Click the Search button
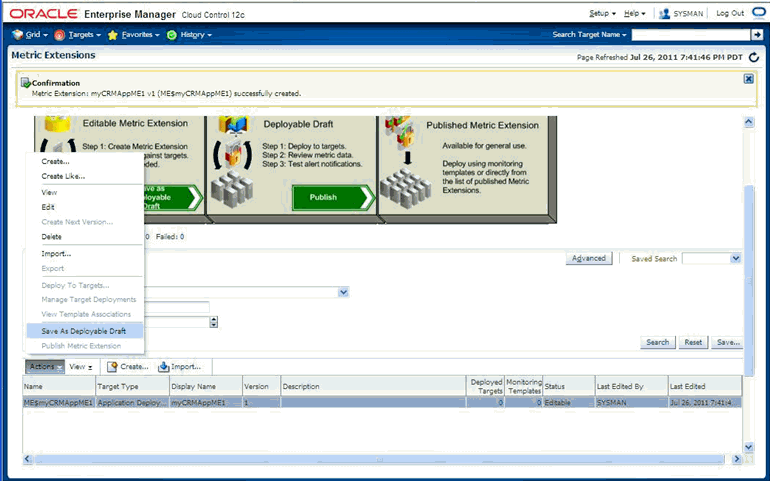 click(658, 342)
